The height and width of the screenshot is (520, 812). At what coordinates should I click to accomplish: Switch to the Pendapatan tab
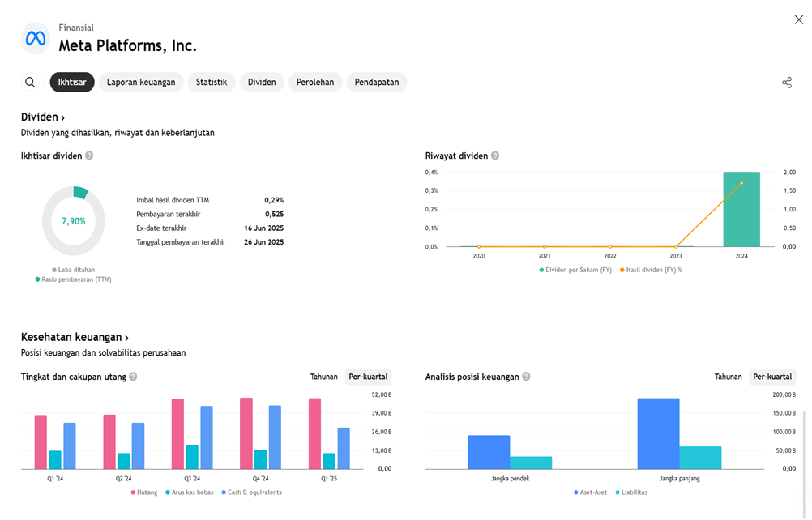[377, 83]
